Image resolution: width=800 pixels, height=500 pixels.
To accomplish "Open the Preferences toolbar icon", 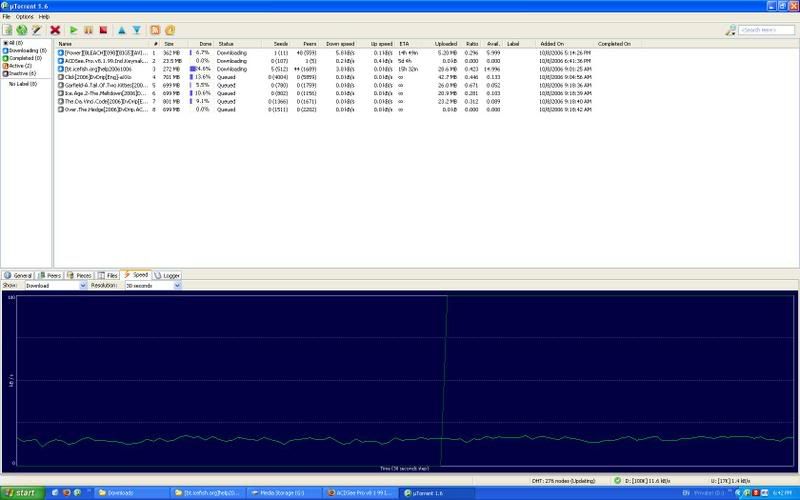I will click(170, 30).
